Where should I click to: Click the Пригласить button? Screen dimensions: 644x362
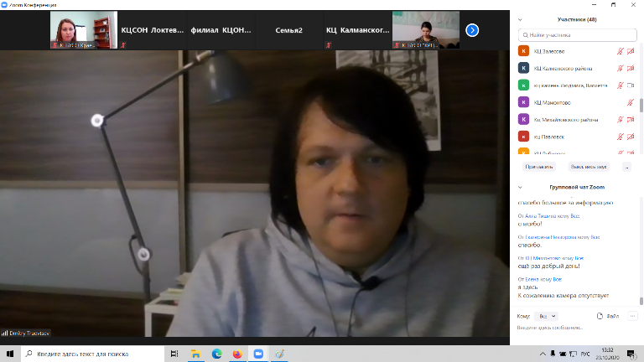539,167
